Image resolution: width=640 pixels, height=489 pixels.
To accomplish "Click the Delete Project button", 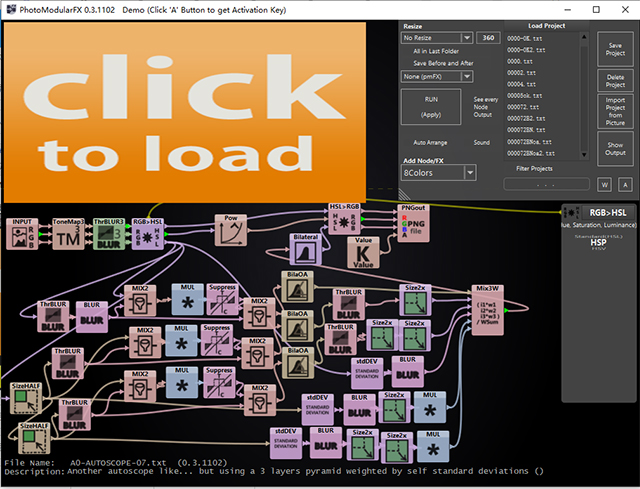I will pyautogui.click(x=615, y=81).
